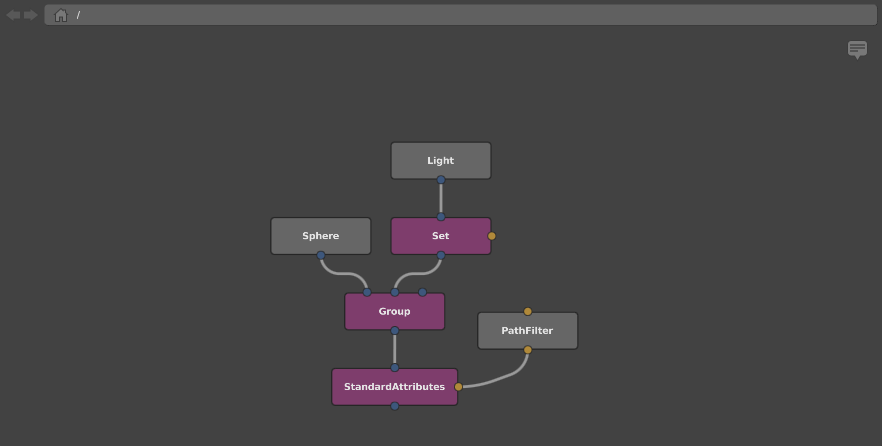Click the path bar input field
882x446 pixels.
pos(461,15)
